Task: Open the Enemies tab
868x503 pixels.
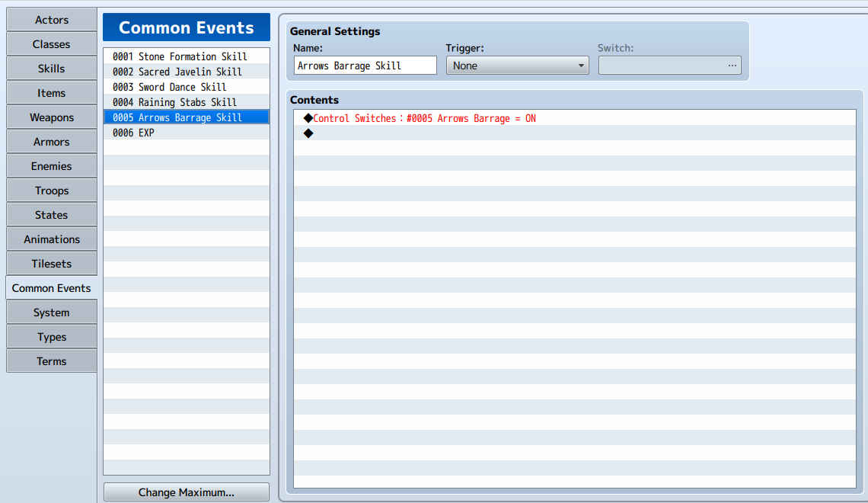Action: (x=52, y=166)
